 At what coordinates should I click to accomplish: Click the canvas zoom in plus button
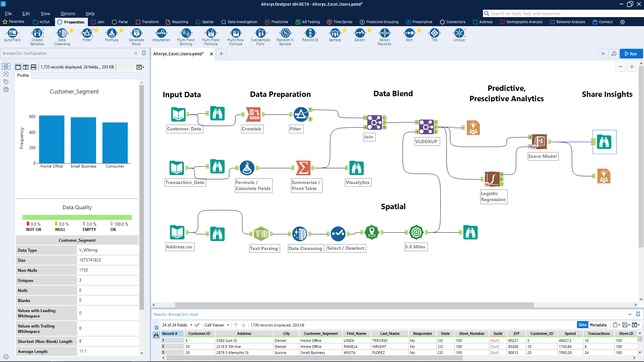pos(632,67)
